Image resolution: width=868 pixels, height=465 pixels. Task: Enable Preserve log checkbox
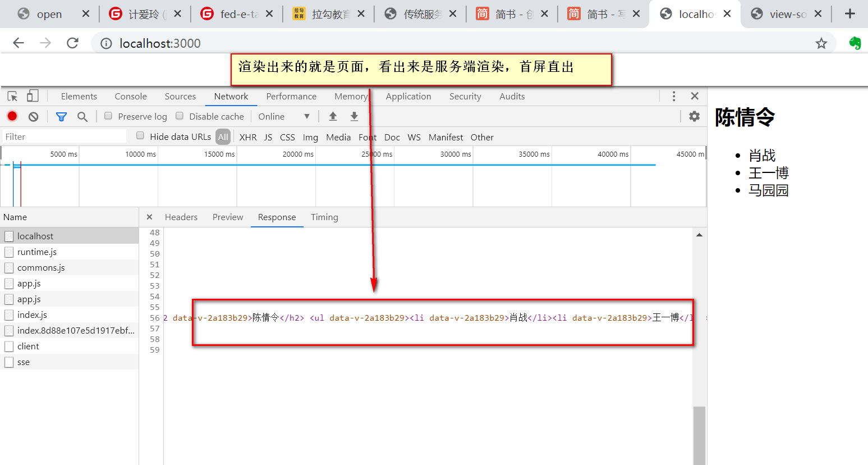click(x=108, y=116)
